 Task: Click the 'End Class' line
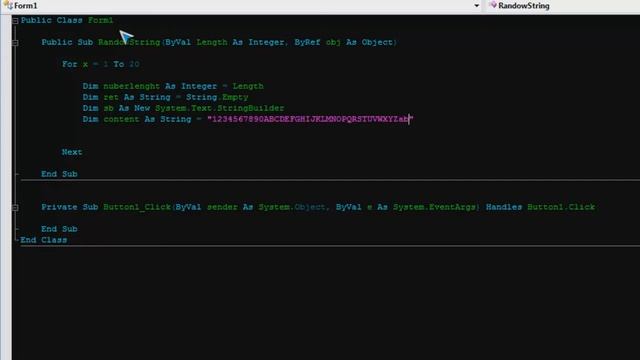44,240
